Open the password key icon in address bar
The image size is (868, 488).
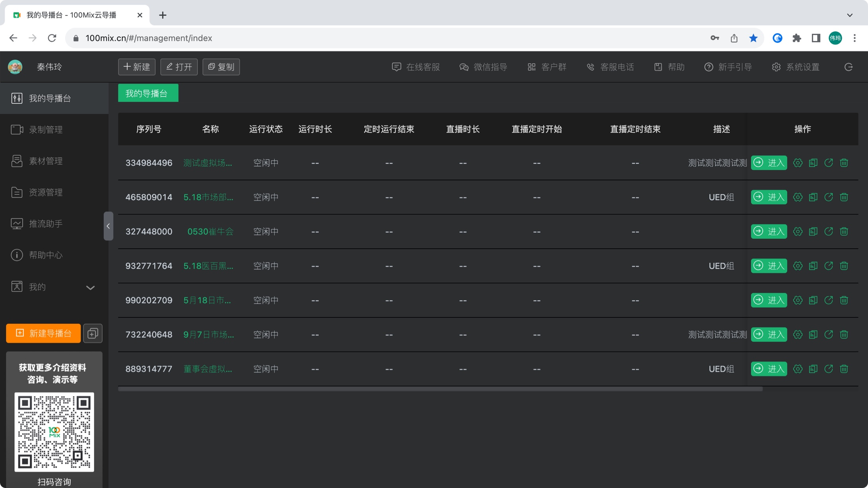pos(715,38)
